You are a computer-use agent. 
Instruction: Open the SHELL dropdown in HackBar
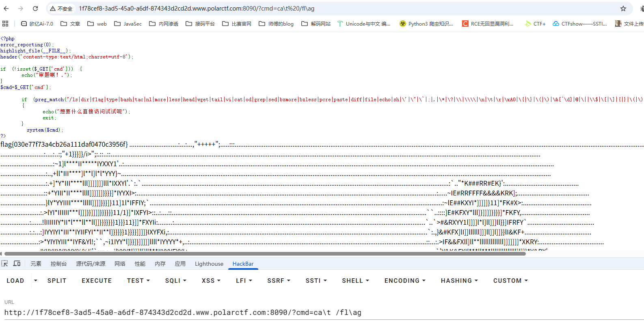[355, 280]
